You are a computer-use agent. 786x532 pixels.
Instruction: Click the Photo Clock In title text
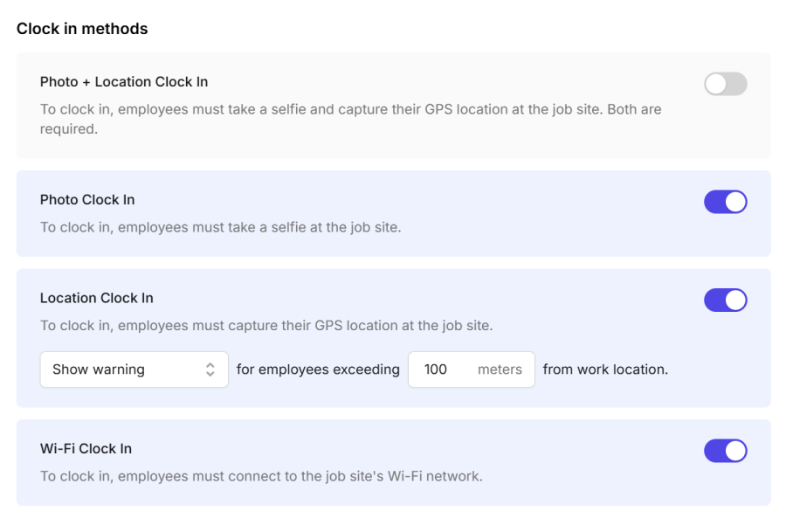[87, 199]
